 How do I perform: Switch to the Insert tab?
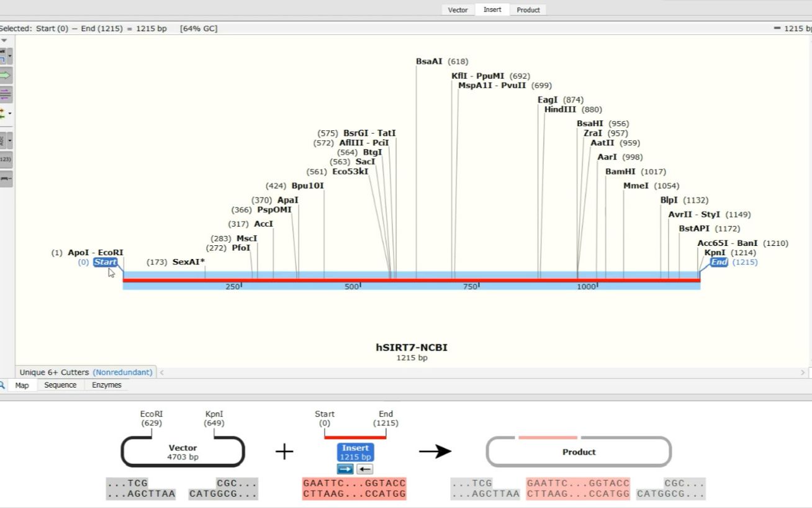492,10
